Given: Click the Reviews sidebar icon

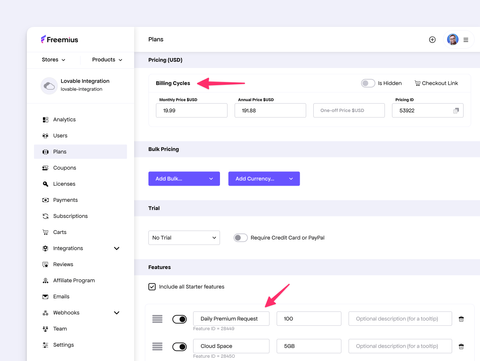Looking at the screenshot, I should 45,264.
